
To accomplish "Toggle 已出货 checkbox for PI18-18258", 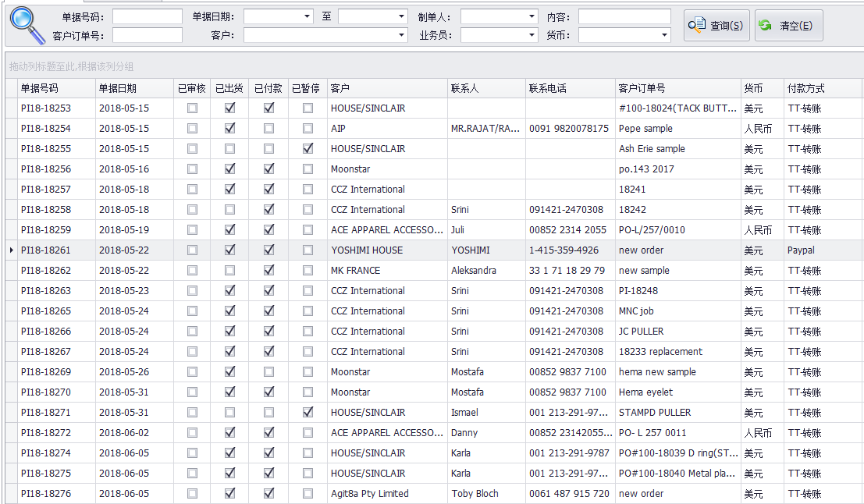I will (229, 209).
